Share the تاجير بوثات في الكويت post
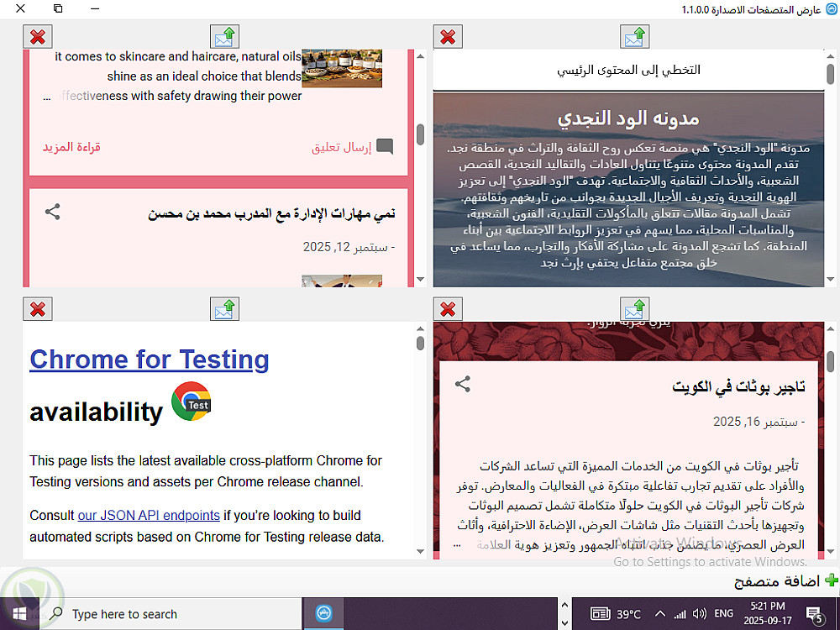Viewport: 840px width, 630px height. (x=463, y=384)
